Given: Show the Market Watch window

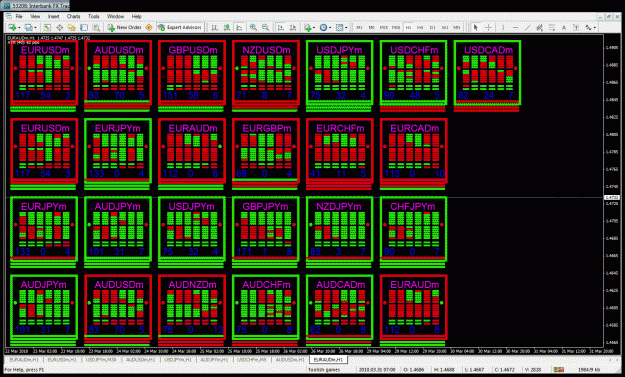Looking at the screenshot, I should point(47,27).
